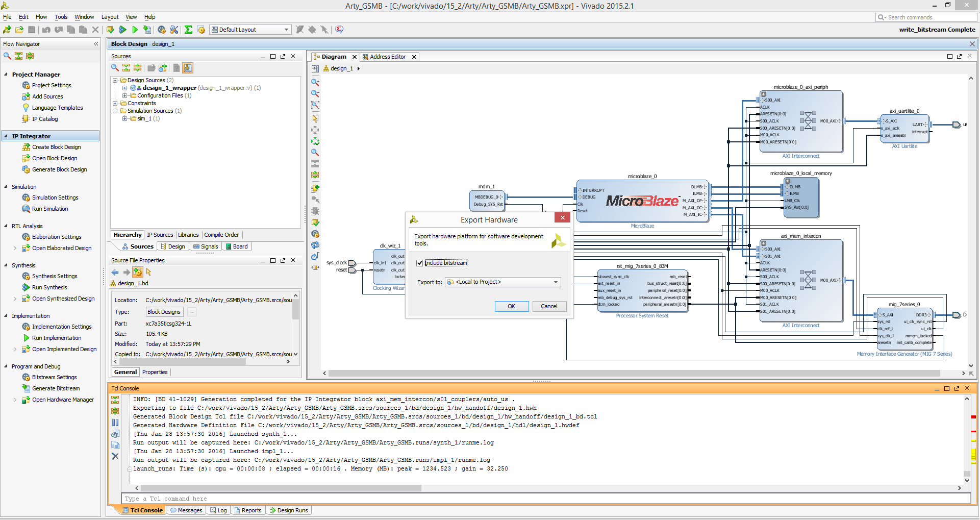Clear the Tcl Console output
This screenshot has width=980, height=520.
click(115, 456)
